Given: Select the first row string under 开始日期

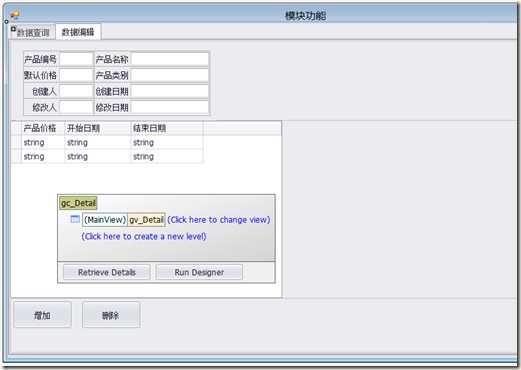Looking at the screenshot, I should [x=77, y=143].
